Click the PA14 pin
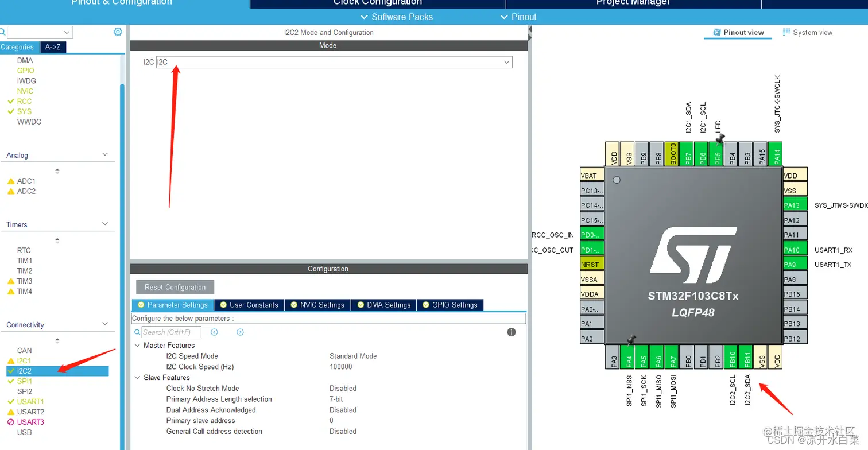 [x=775, y=154]
